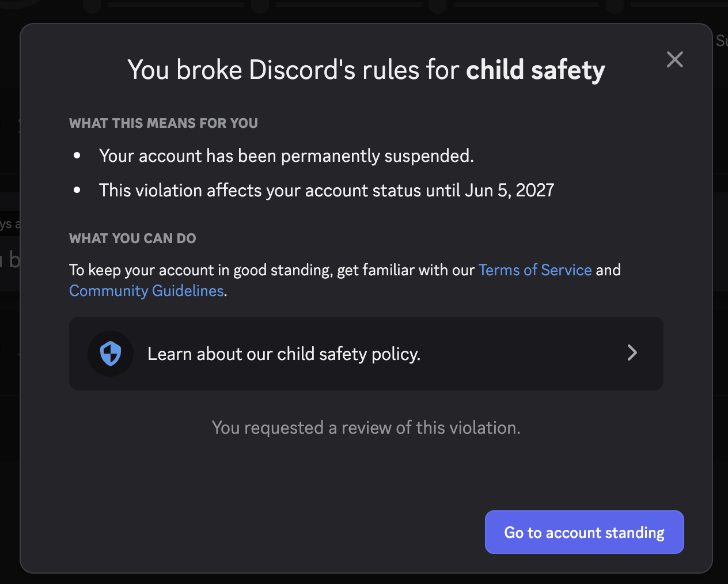The height and width of the screenshot is (584, 728).
Task: Click the bullet point before "This violation"
Action: point(77,190)
